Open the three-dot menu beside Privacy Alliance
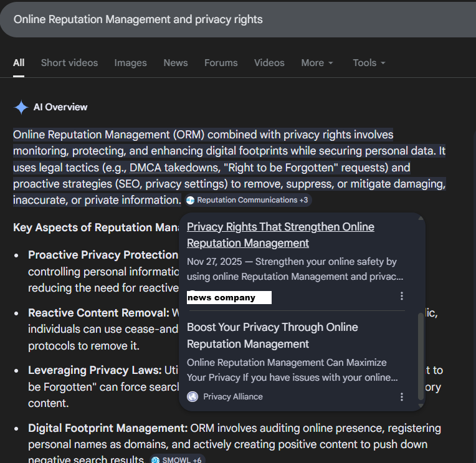Viewport: 476px width, 463px height. (x=402, y=397)
